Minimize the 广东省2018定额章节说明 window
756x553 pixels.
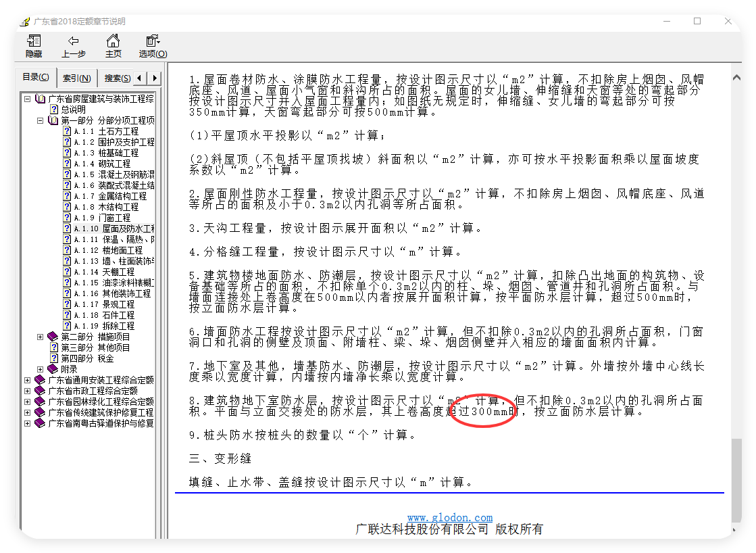pyautogui.click(x=667, y=21)
